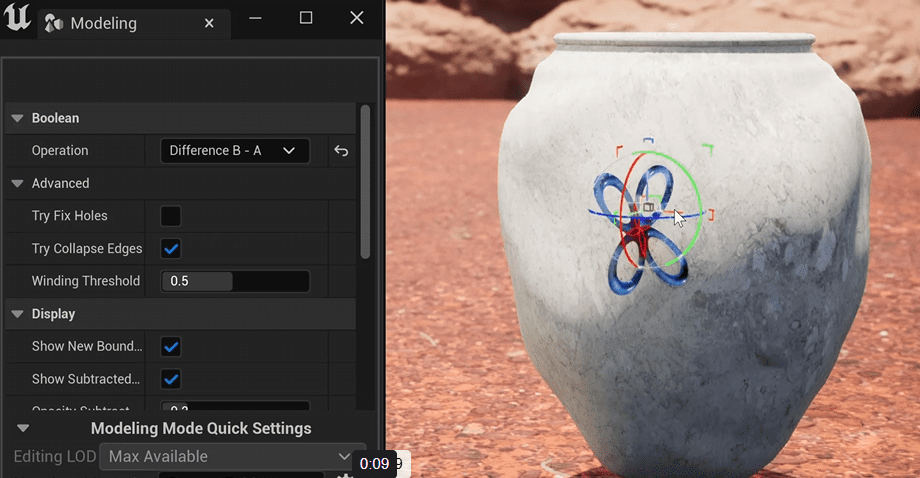Click the Winding Threshold slider
This screenshot has width=920, height=478.
point(234,281)
